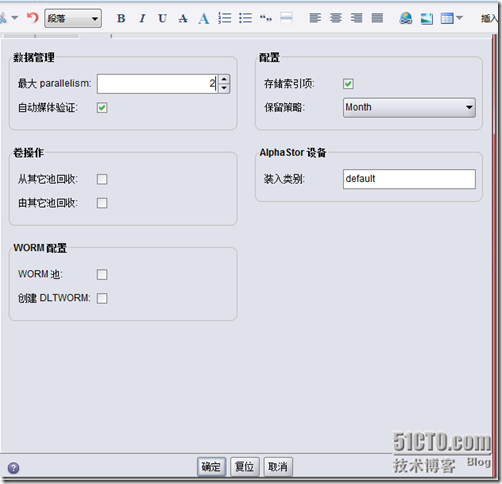Open the 段落 paragraph style dropdown
502x484 pixels.
click(x=73, y=18)
